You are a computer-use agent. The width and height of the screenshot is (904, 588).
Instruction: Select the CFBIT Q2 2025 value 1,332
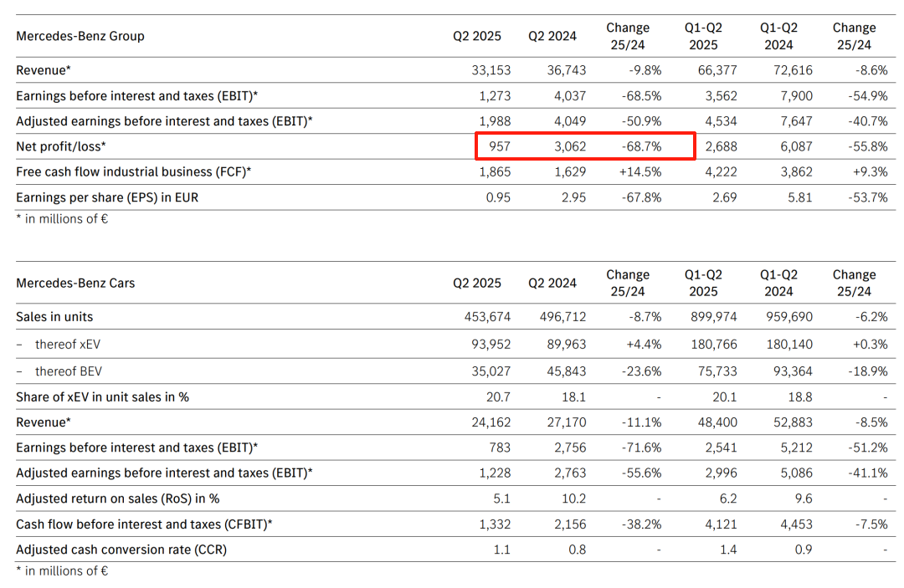(x=495, y=524)
